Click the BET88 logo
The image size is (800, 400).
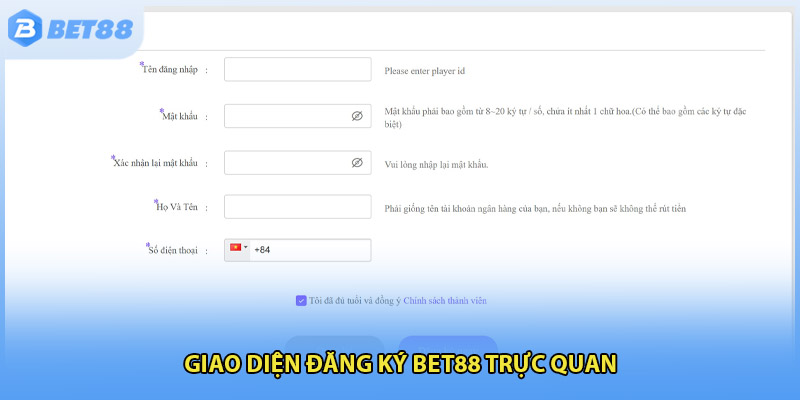pos(70,28)
